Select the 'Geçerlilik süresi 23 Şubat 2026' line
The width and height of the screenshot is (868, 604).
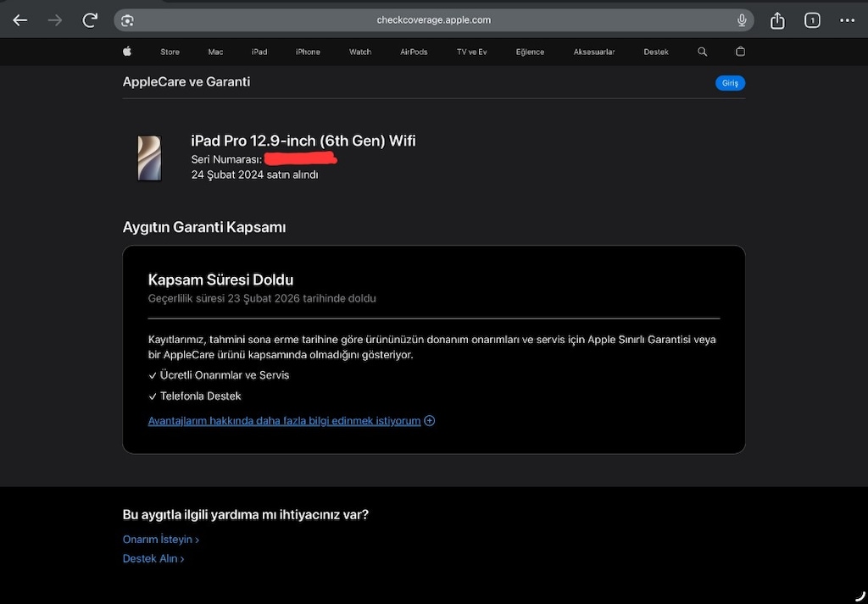pos(262,299)
